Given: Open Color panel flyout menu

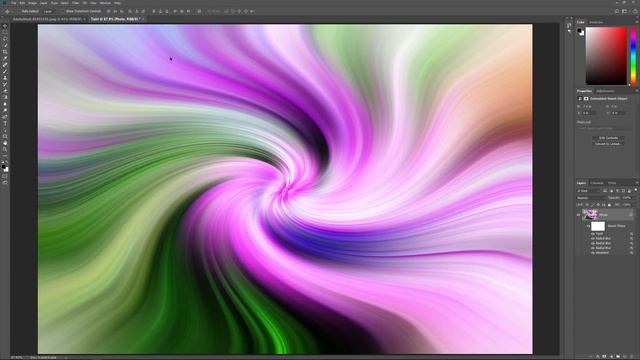Looking at the screenshot, I should pyautogui.click(x=637, y=22).
